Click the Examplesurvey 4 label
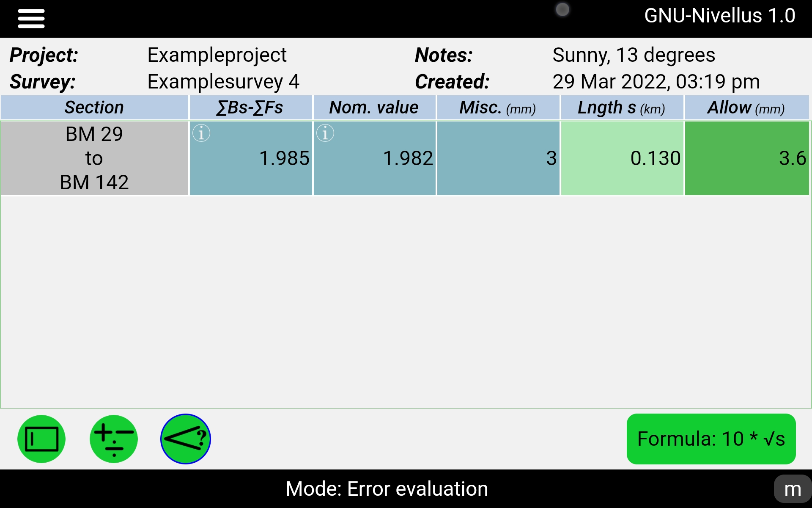Image resolution: width=812 pixels, height=508 pixels. tap(222, 81)
